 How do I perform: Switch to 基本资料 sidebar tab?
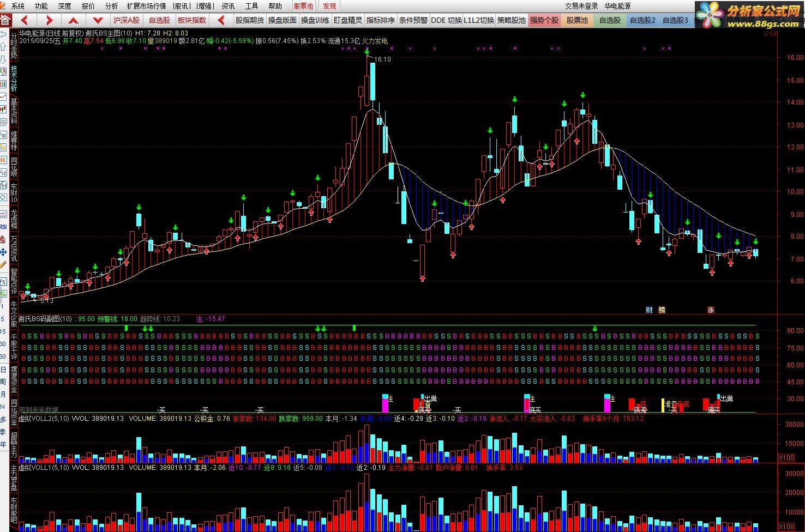(14, 111)
